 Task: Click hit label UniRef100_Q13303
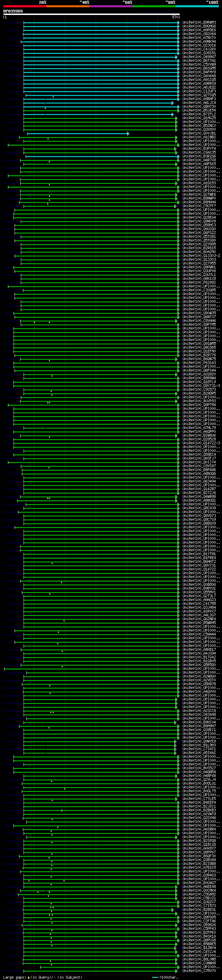[199, 259]
